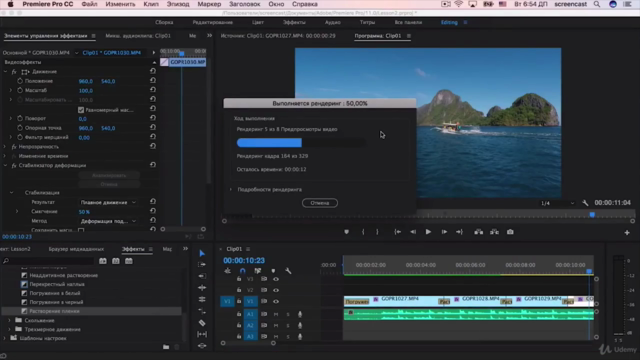
Task: Click timeline timecode 00:00:10:23
Action: point(244,260)
